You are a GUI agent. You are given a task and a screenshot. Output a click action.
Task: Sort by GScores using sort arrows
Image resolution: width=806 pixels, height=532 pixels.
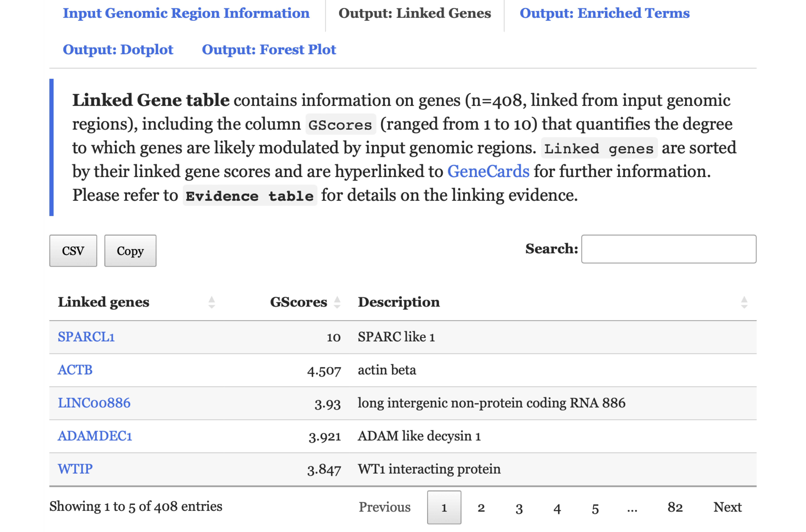click(337, 302)
